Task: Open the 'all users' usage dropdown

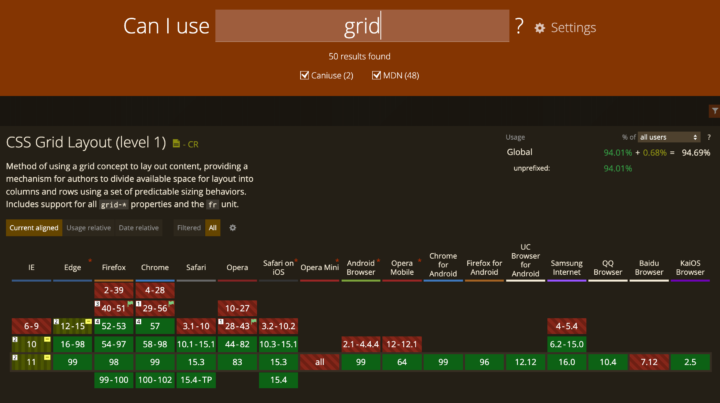Action: [x=669, y=137]
